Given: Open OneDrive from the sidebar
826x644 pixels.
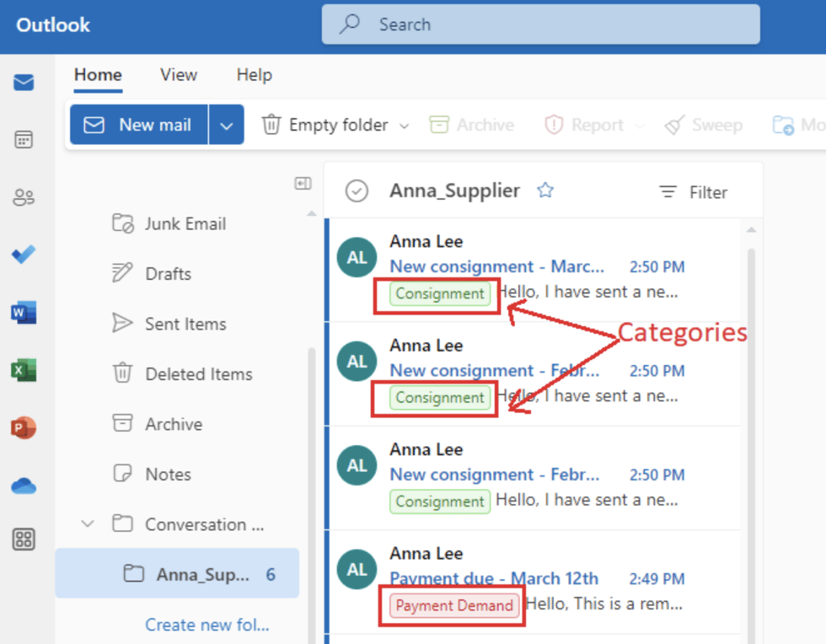Looking at the screenshot, I should click(x=23, y=485).
